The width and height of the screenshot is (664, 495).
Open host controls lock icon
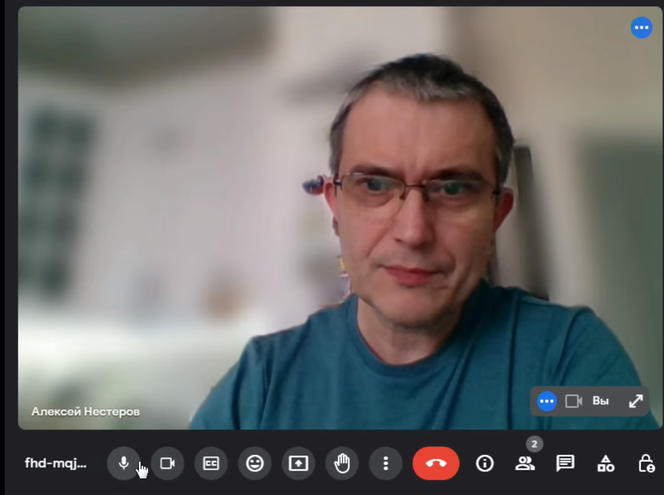[x=646, y=463]
